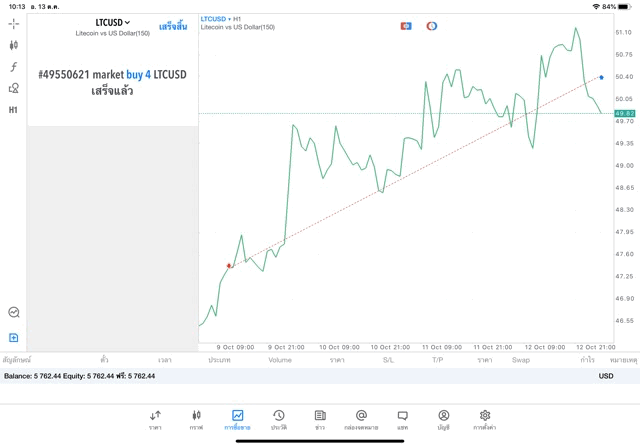
Task: Change the H1 timeframe selector
Action: point(14,110)
